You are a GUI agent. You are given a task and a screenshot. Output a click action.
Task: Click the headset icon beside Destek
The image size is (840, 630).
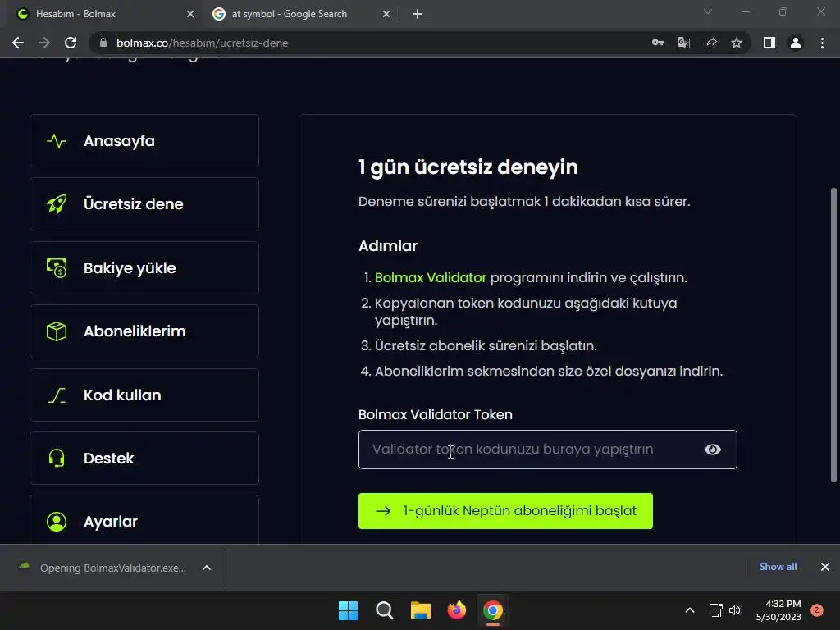[x=57, y=458]
